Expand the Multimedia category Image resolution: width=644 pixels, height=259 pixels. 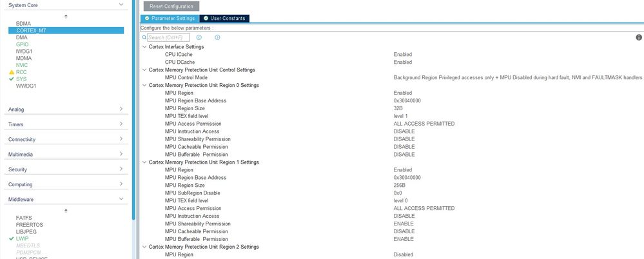pos(121,155)
